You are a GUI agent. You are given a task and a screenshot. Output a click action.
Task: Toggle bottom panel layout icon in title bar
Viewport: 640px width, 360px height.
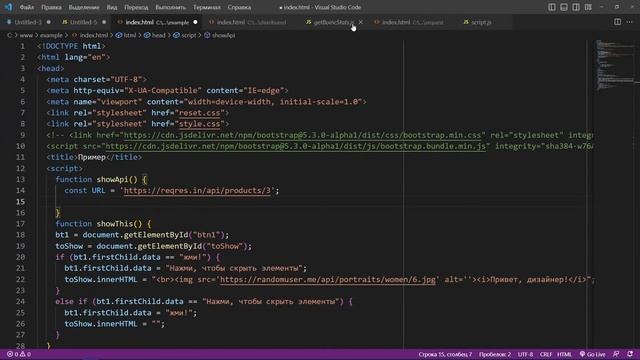pos(564,7)
